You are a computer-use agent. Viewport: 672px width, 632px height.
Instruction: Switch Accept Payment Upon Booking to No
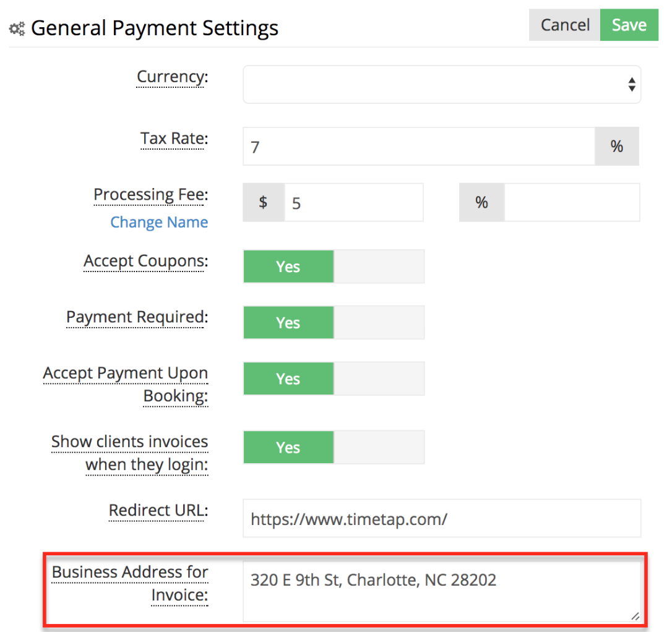pyautogui.click(x=377, y=378)
